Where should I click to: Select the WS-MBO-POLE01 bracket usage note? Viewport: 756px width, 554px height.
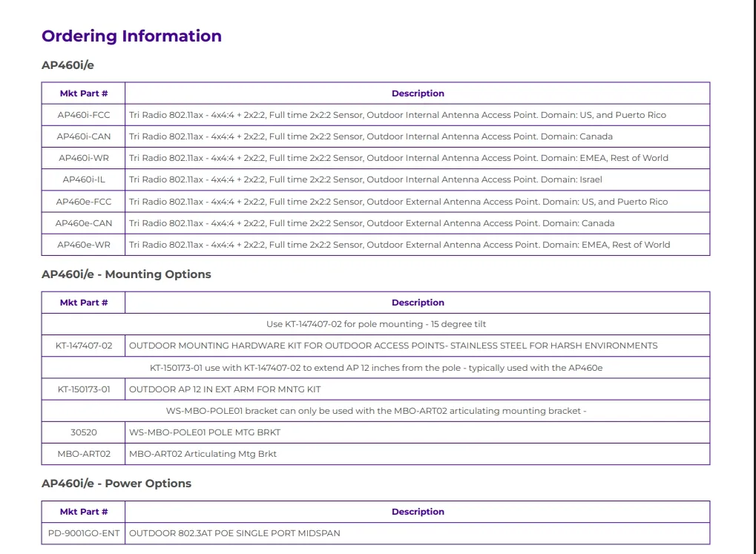coord(376,411)
